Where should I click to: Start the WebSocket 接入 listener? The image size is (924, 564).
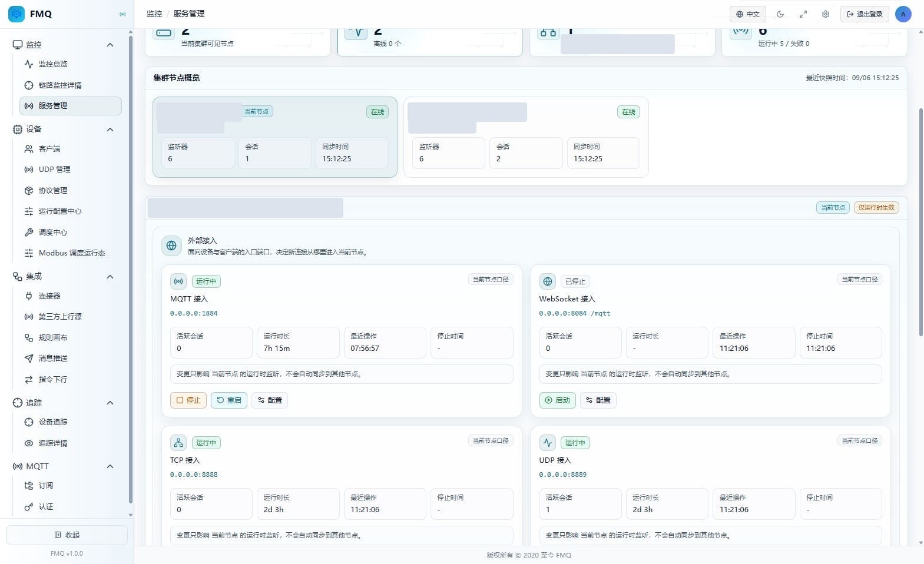pyautogui.click(x=558, y=400)
